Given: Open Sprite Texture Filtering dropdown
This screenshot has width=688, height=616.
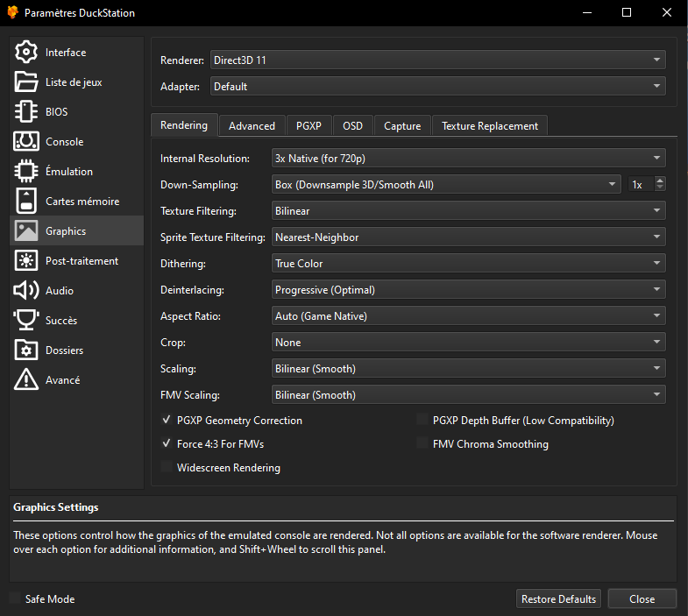Looking at the screenshot, I should click(x=469, y=237).
